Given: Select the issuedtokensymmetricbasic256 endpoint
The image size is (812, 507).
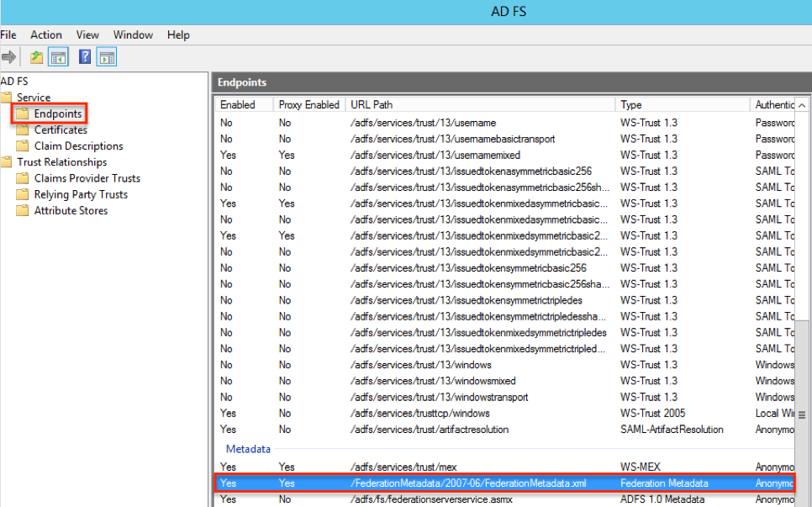Looking at the screenshot, I should coord(505,267).
